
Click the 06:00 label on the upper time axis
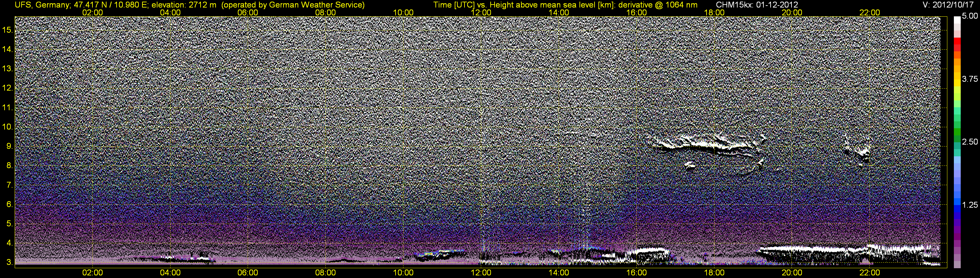coord(248,12)
